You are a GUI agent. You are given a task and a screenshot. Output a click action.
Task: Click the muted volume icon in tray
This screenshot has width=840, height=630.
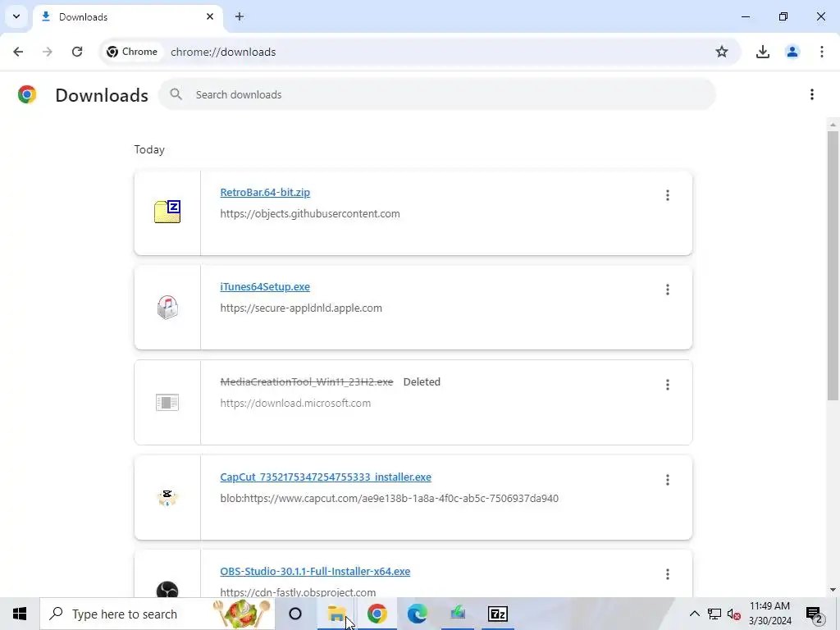pyautogui.click(x=734, y=614)
